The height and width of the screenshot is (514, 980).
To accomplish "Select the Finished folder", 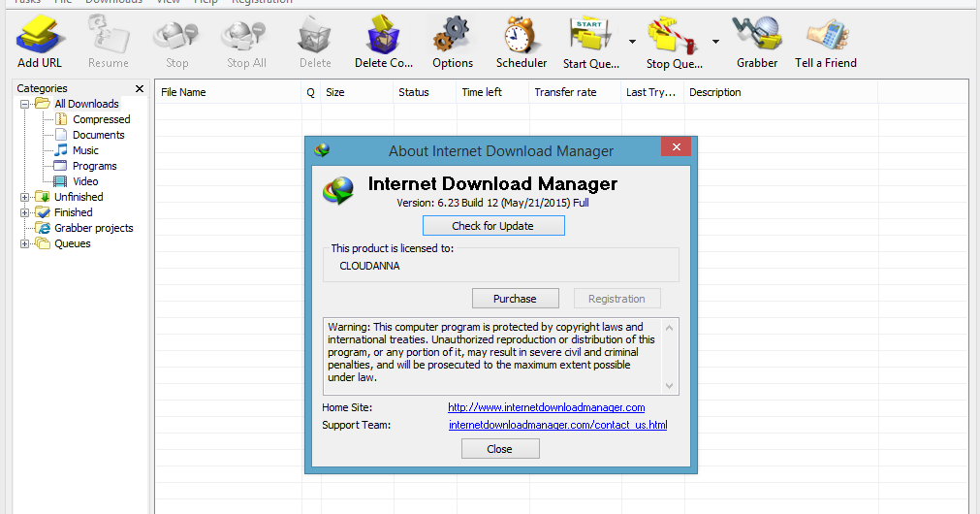I will pos(73,212).
